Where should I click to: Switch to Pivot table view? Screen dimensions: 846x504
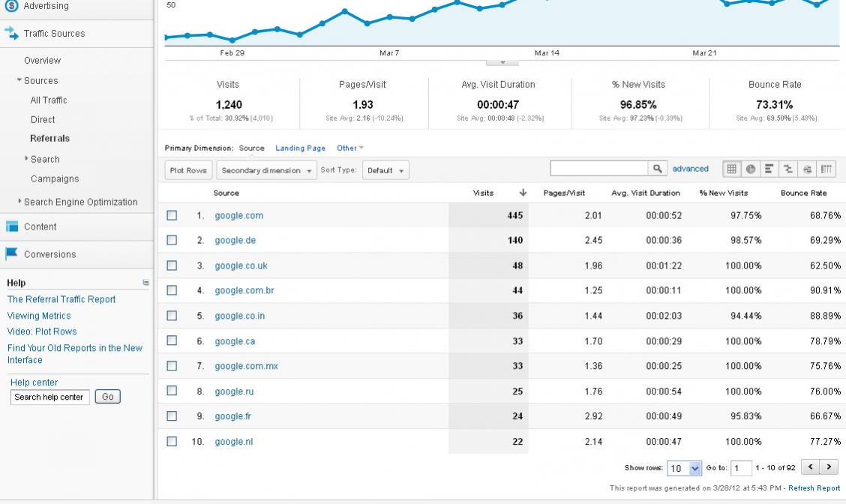pyautogui.click(x=826, y=169)
